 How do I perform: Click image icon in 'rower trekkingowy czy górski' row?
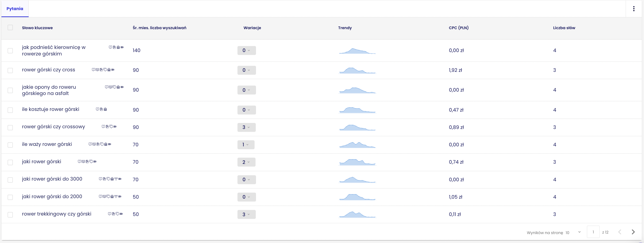click(113, 214)
